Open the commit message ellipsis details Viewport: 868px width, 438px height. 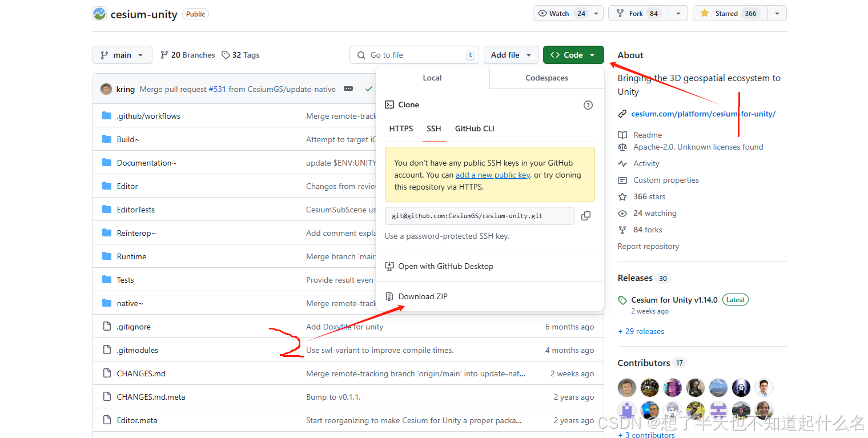pyautogui.click(x=348, y=89)
